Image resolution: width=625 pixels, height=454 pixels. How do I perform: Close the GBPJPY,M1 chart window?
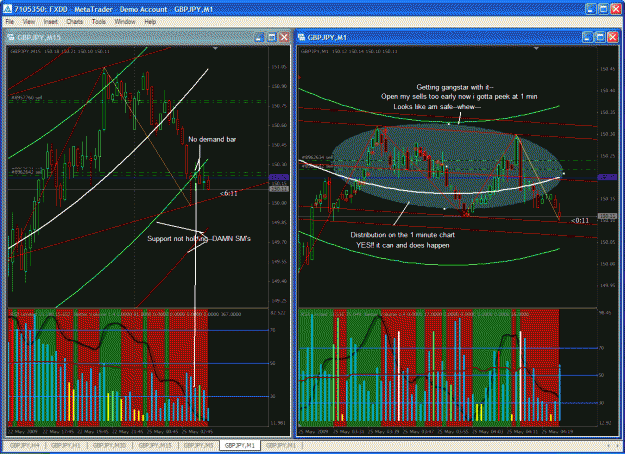click(x=613, y=37)
